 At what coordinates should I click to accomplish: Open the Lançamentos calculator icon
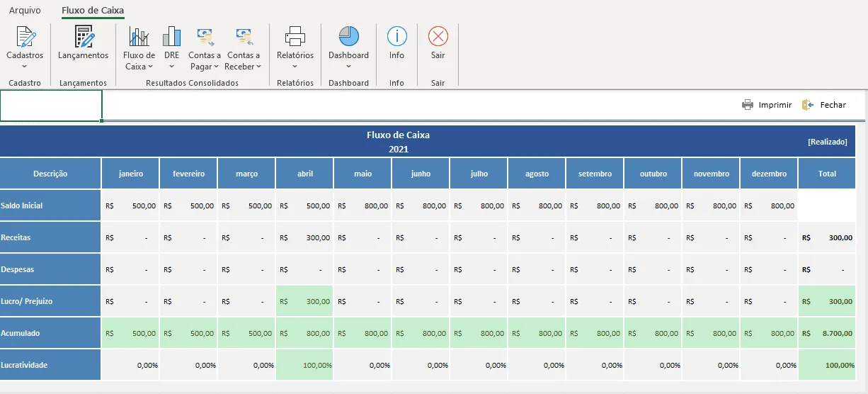[84, 37]
